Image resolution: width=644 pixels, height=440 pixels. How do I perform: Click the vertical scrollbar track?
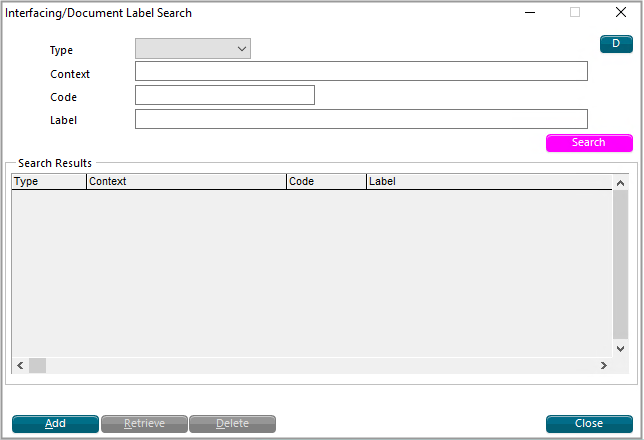coord(621,265)
